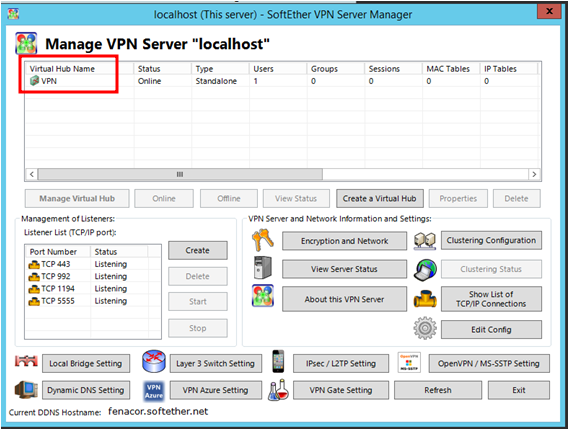Click the gear icon beside Edit Config
The height and width of the screenshot is (430, 569).
click(x=425, y=328)
